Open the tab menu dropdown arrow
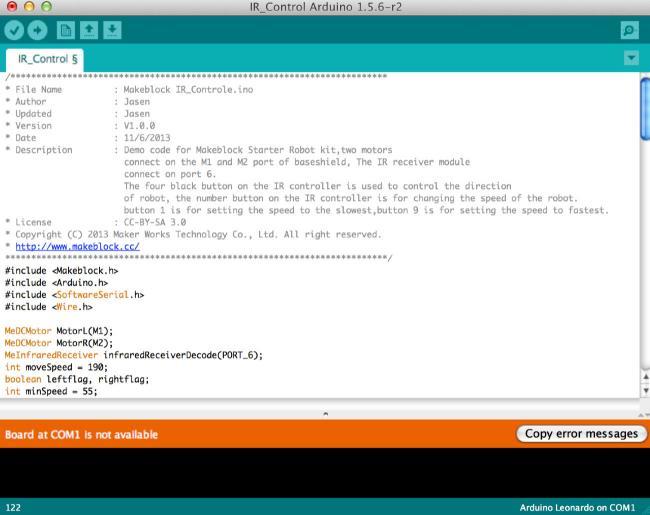 631,58
